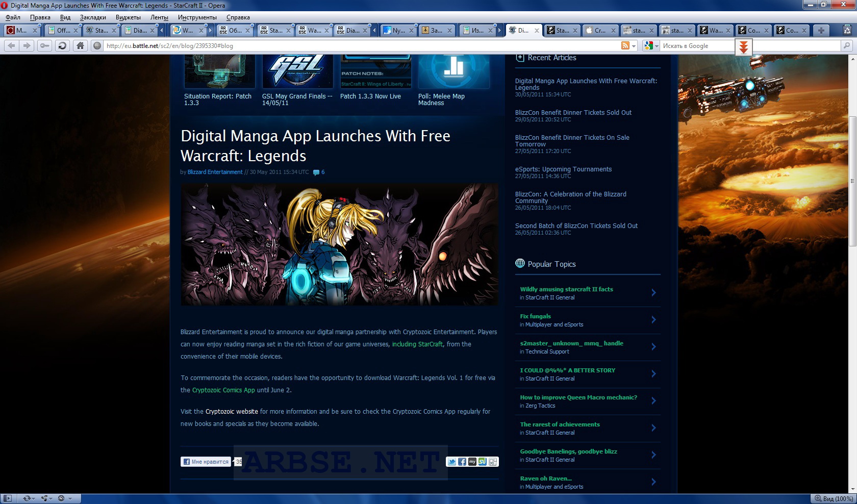Open 'Second Batch of BlizzCon Tickets Sold Out'
The width and height of the screenshot is (857, 504).
coord(576,226)
